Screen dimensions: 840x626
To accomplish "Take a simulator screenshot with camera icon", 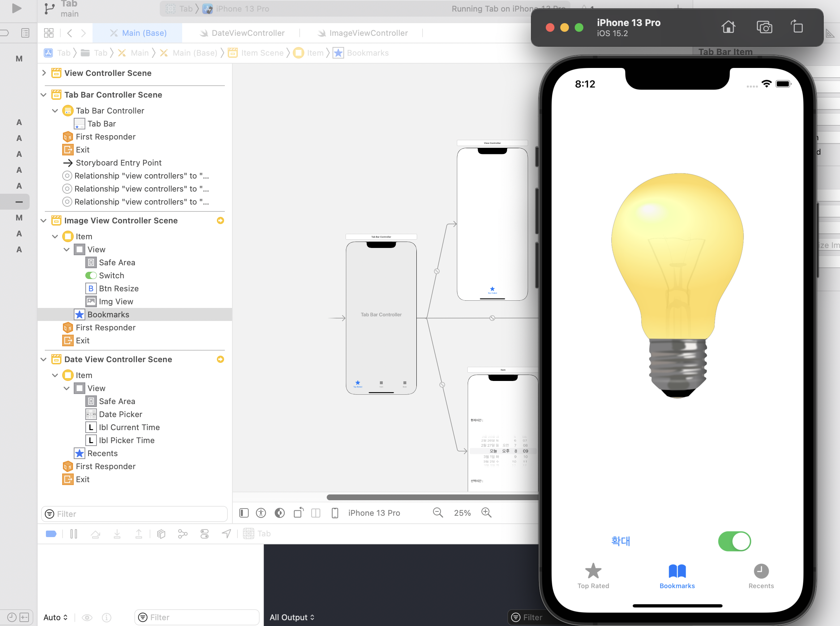I will [764, 27].
